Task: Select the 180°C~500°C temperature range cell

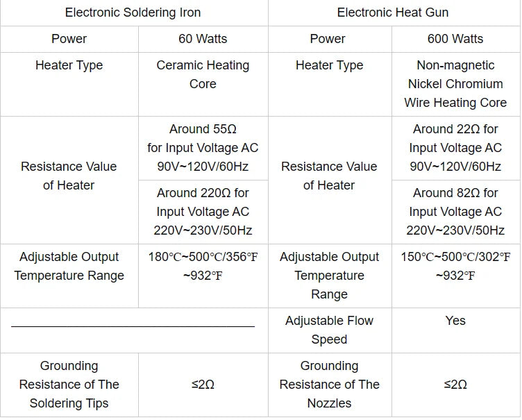Action: click(203, 276)
